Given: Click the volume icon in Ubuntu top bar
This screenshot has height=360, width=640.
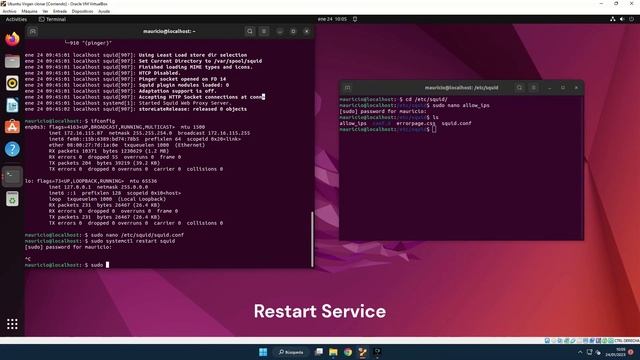Looking at the screenshot, I should [622, 19].
